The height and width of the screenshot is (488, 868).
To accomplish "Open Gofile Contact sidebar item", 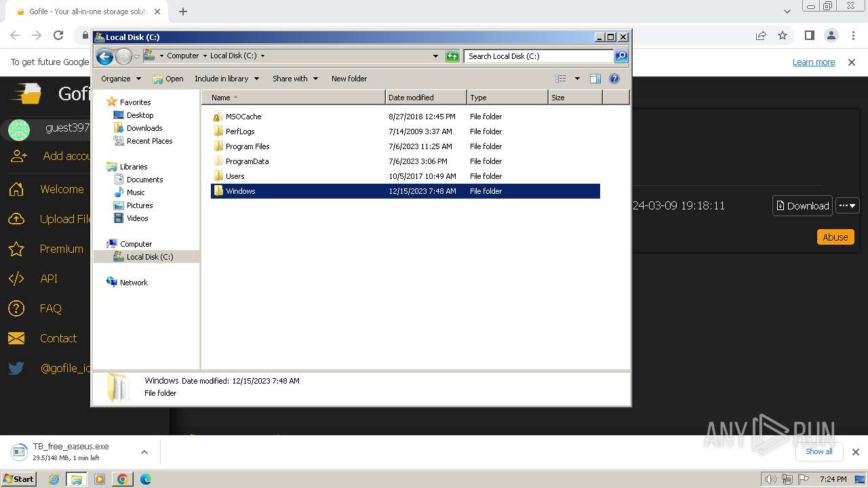I will 58,338.
